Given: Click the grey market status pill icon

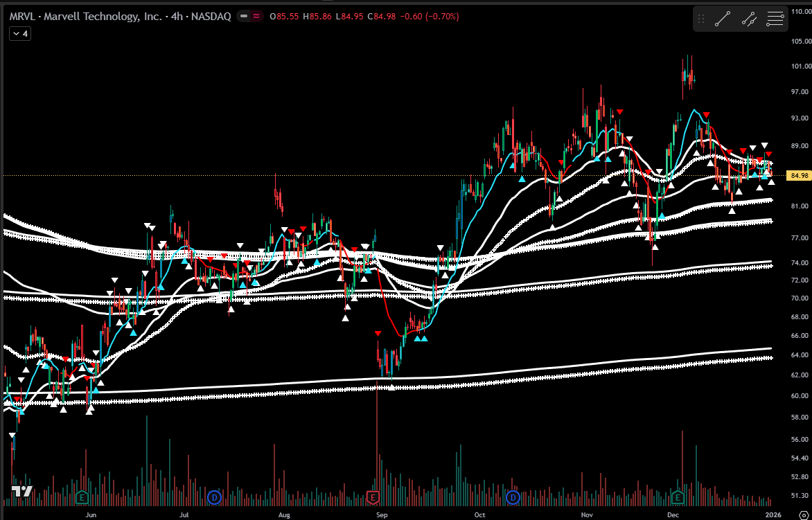Looking at the screenshot, I should click(243, 17).
